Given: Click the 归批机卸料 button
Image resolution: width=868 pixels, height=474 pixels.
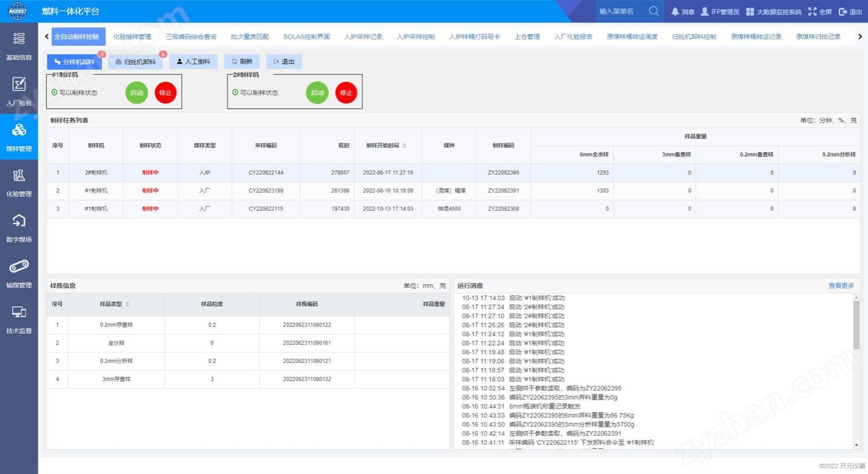Looking at the screenshot, I should tap(135, 62).
